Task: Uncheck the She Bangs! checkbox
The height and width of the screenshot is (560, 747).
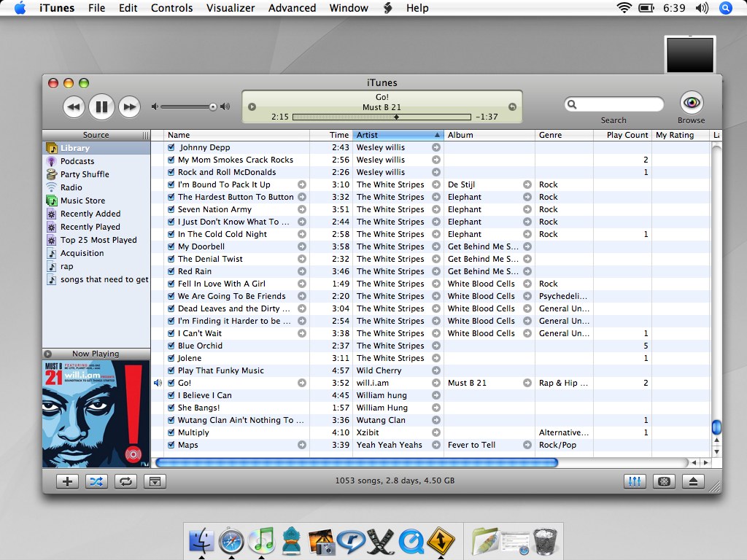Action: tap(171, 408)
